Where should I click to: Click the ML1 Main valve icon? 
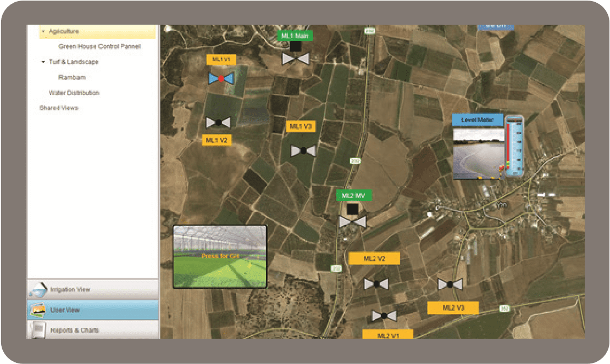pyautogui.click(x=296, y=59)
